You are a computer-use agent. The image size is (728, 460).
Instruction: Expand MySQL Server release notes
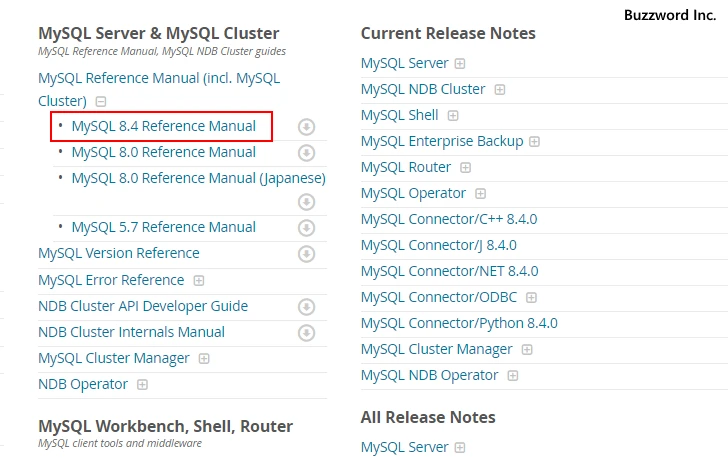pos(460,64)
